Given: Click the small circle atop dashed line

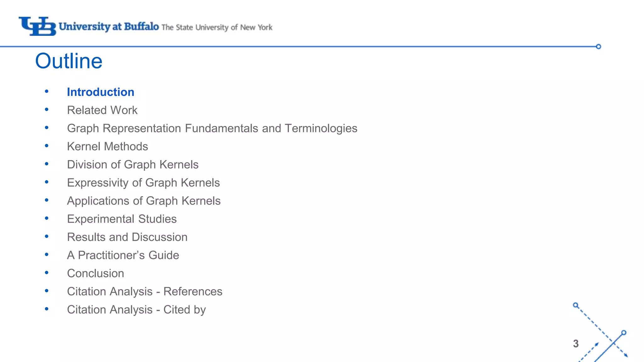Looking at the screenshot, I should pyautogui.click(x=575, y=305).
